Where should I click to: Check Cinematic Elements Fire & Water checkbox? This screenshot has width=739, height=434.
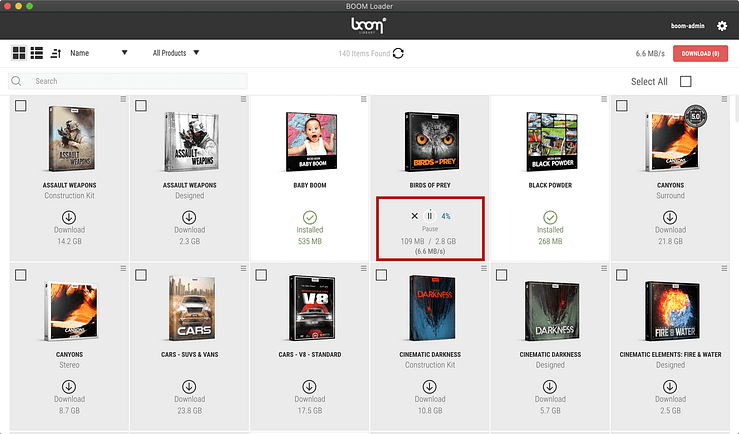click(622, 275)
